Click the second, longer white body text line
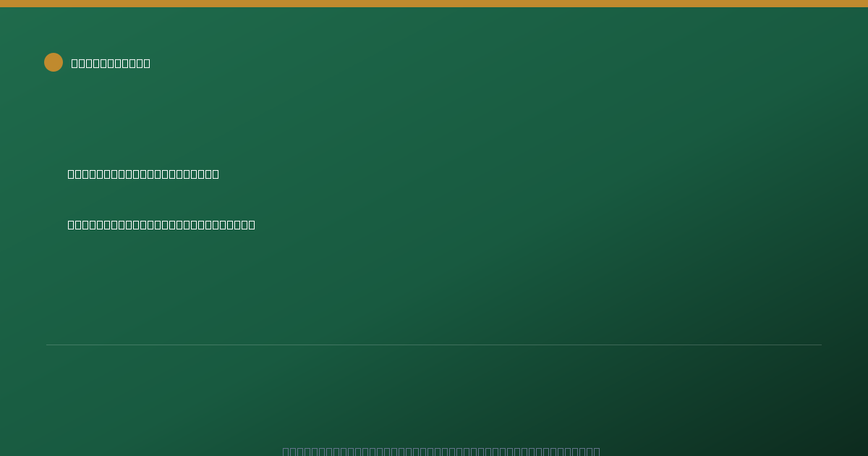Image resolution: width=868 pixels, height=456 pixels. pyautogui.click(x=161, y=224)
